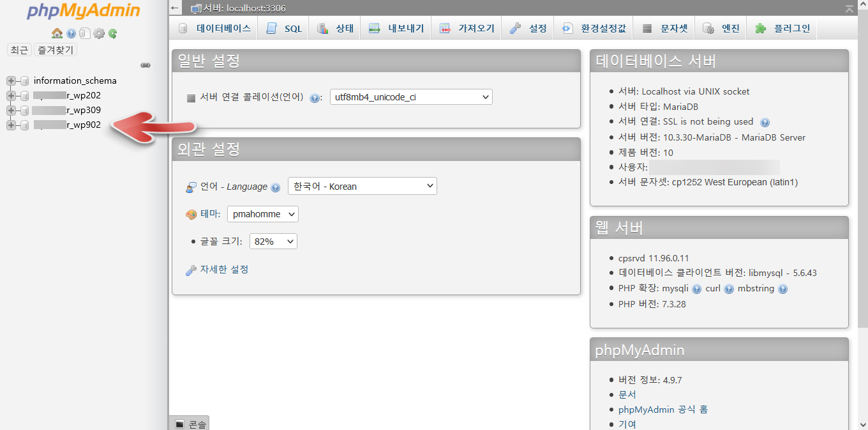Open the 데이터베이스 tab
Screen dimensions: 868x430
pyautogui.click(x=214, y=28)
